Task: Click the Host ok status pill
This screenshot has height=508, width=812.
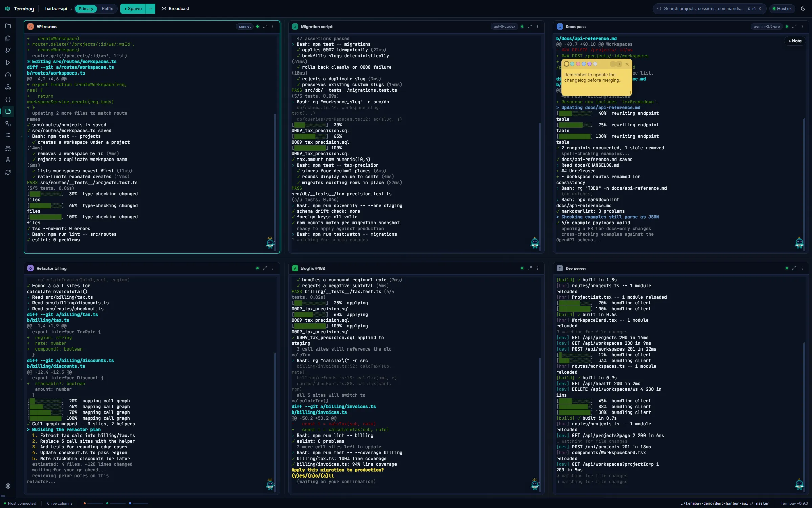Action: 782,9
